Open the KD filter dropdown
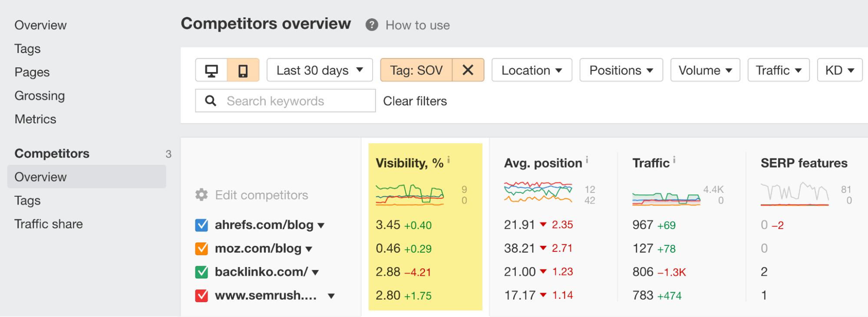Image resolution: width=868 pixels, height=317 pixels. [839, 70]
